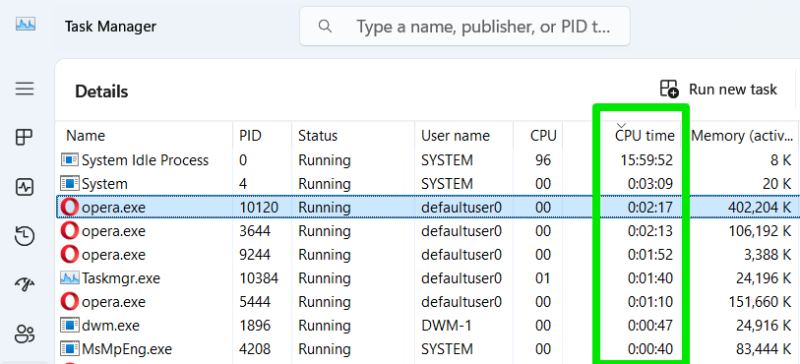The height and width of the screenshot is (364, 800).
Task: Click the Opera icon for PID 5444
Action: pos(69,302)
